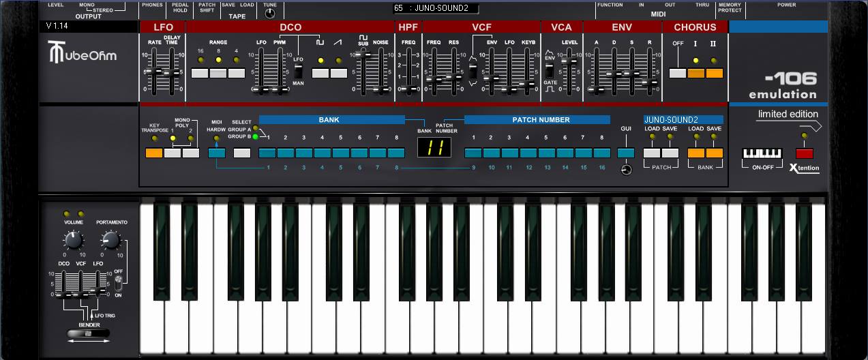Viewport: 868px width, 360px height.
Task: Click the ENV A attack slider
Action: point(597,72)
